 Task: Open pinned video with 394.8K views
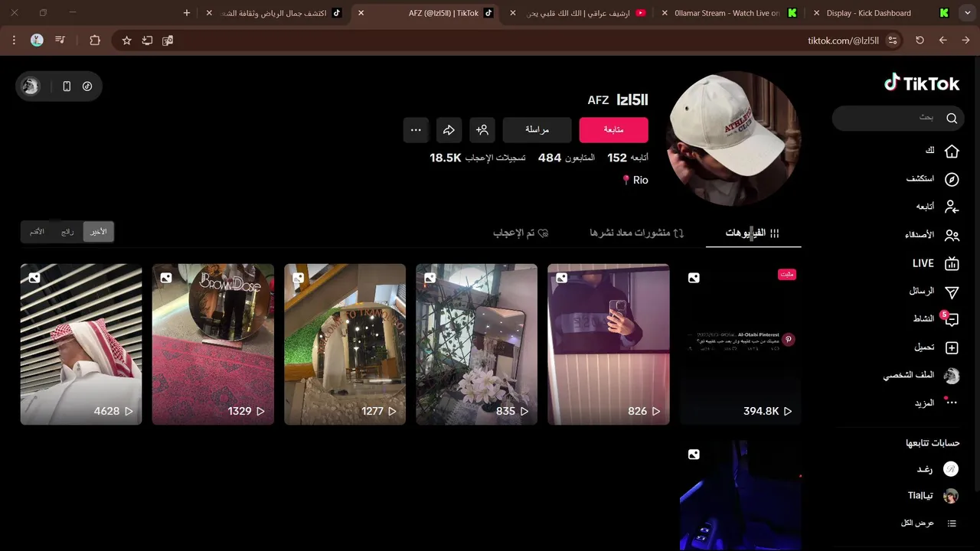click(740, 344)
